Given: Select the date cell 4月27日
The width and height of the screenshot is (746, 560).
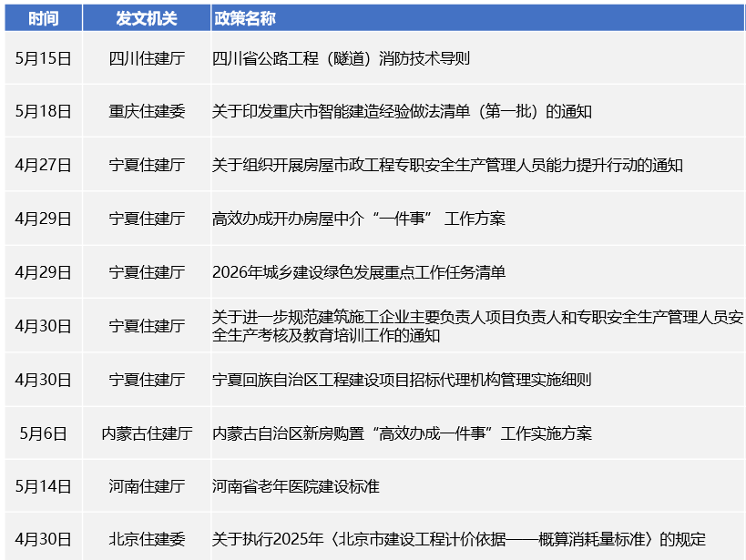Looking at the screenshot, I should [44, 165].
